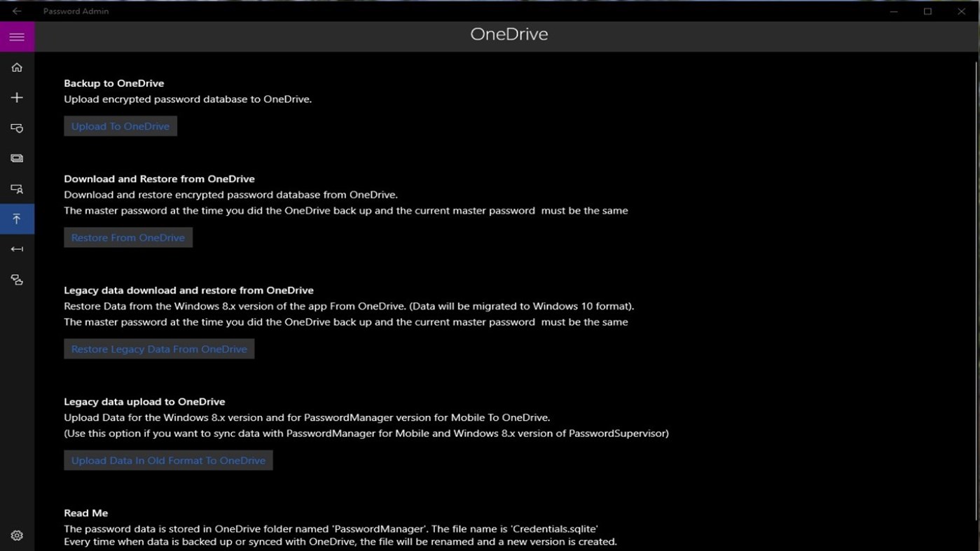Open the credit cards section

point(16,158)
